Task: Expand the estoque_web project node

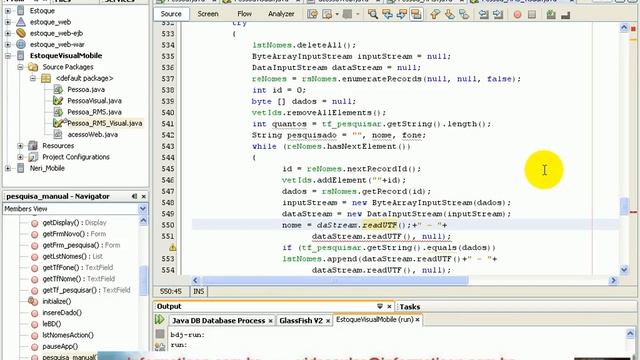Action: 8,22
